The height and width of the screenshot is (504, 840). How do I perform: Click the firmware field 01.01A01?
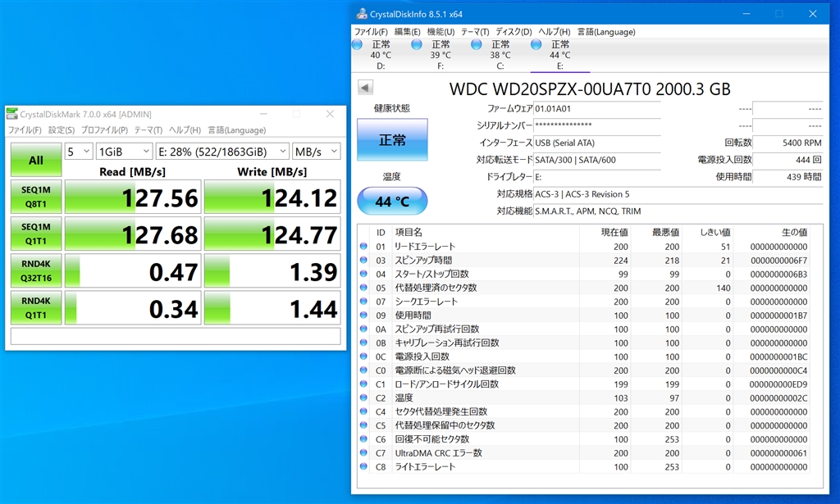click(x=597, y=109)
